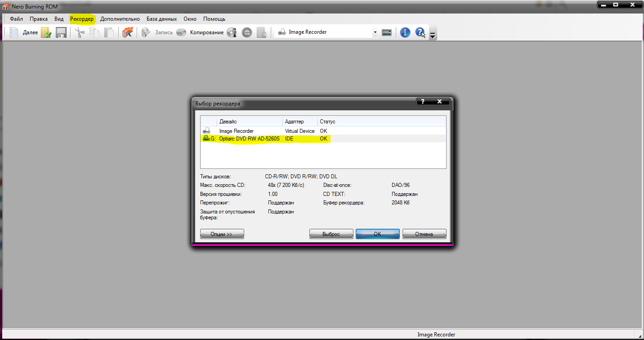Click the burning brick wall icon
Viewport: 644px width, 340px height.
(x=128, y=32)
